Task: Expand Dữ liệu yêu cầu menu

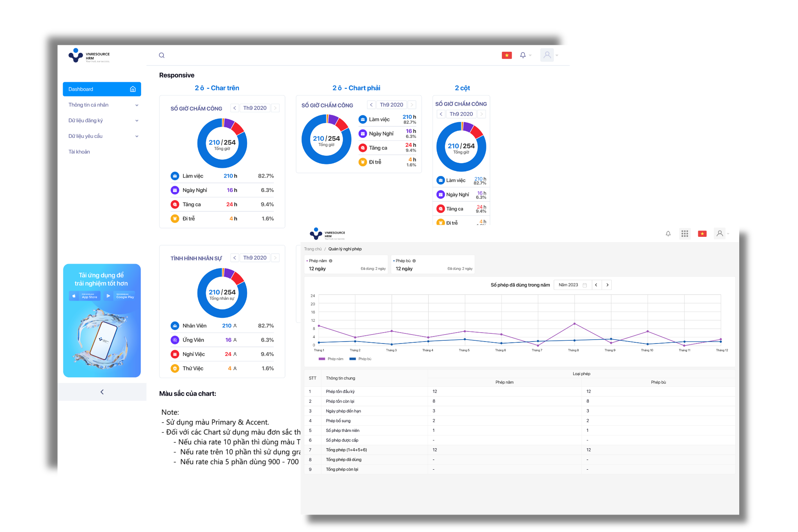Action: pyautogui.click(x=102, y=136)
